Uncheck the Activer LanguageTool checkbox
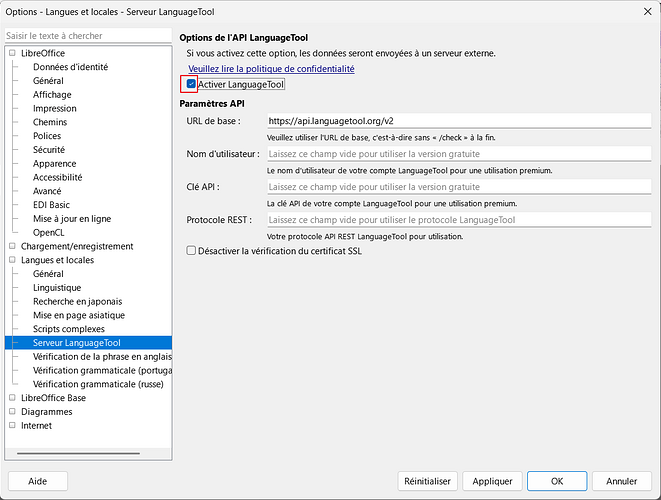661x500 pixels. 191,85
